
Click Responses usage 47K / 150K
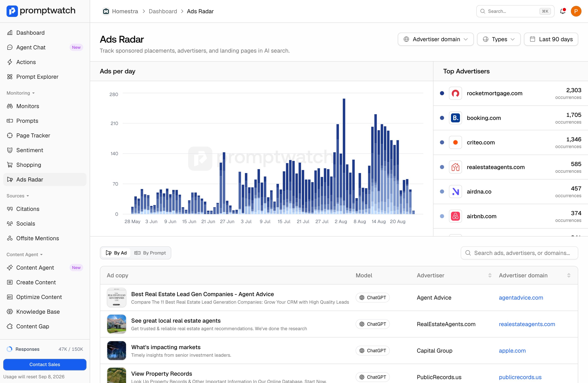45,349
